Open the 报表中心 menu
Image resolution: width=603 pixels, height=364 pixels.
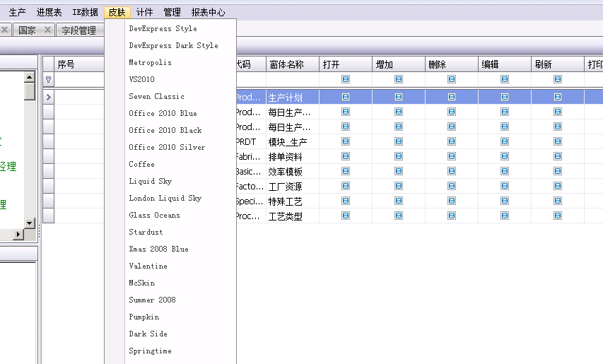(x=208, y=12)
